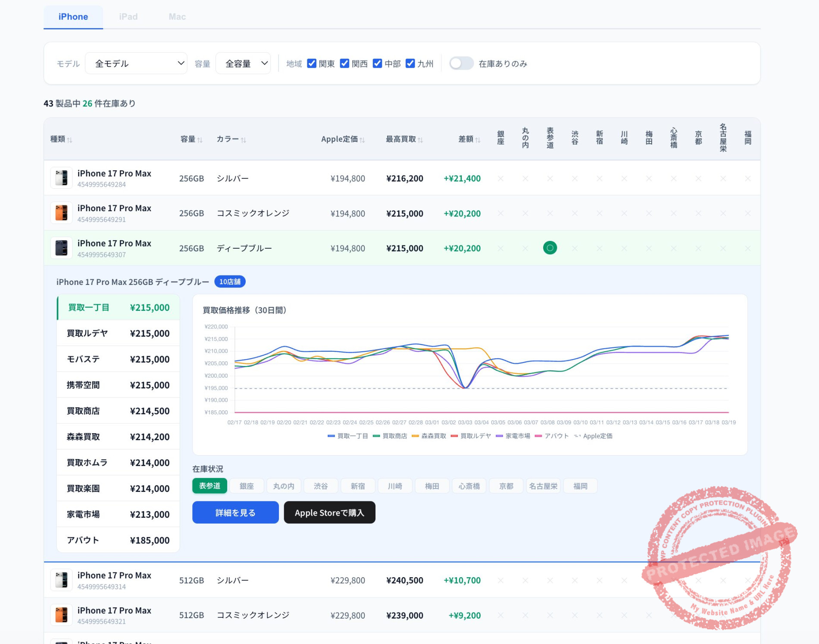Open the 全容量 capacity dropdown

[x=243, y=63]
